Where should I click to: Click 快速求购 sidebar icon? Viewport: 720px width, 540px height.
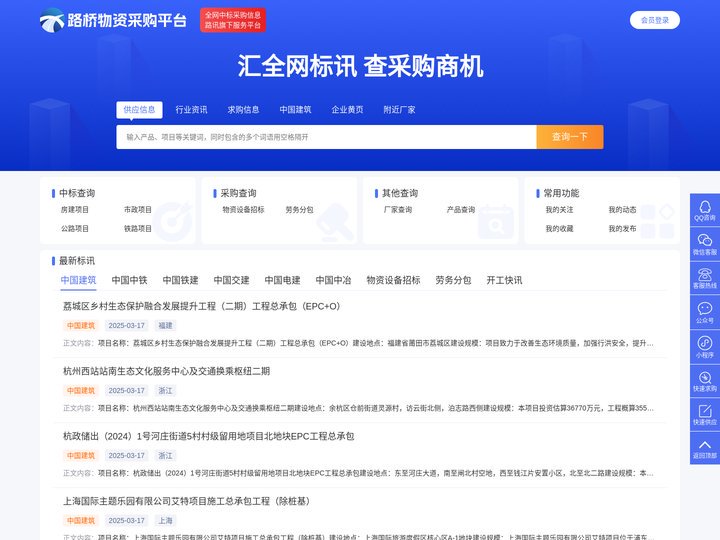pyautogui.click(x=705, y=381)
